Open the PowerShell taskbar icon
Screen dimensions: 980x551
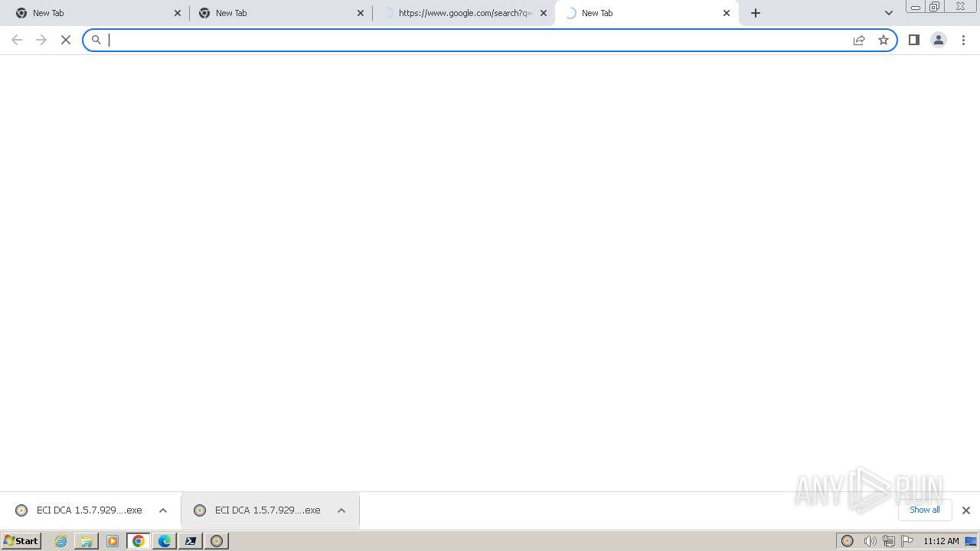click(x=191, y=541)
